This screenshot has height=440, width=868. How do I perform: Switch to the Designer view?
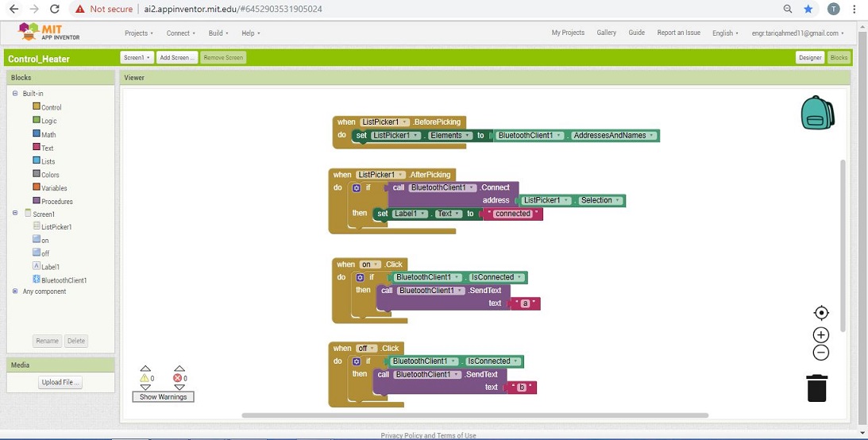coord(810,57)
